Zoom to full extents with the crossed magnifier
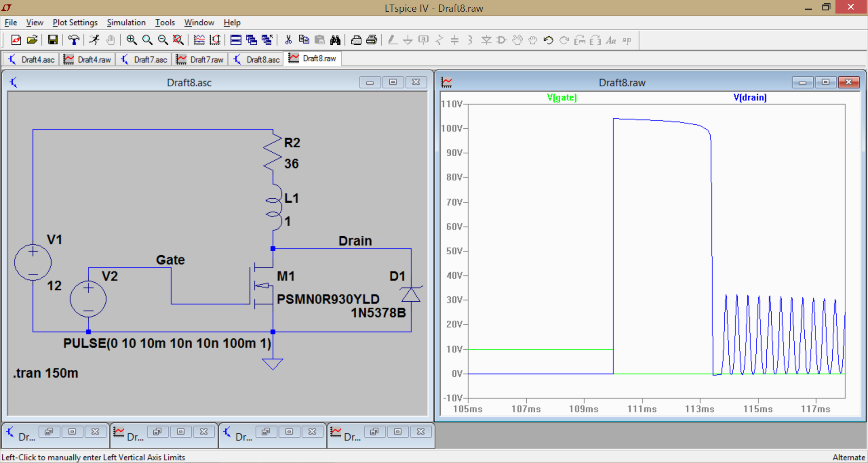The width and height of the screenshot is (868, 463). pos(179,40)
